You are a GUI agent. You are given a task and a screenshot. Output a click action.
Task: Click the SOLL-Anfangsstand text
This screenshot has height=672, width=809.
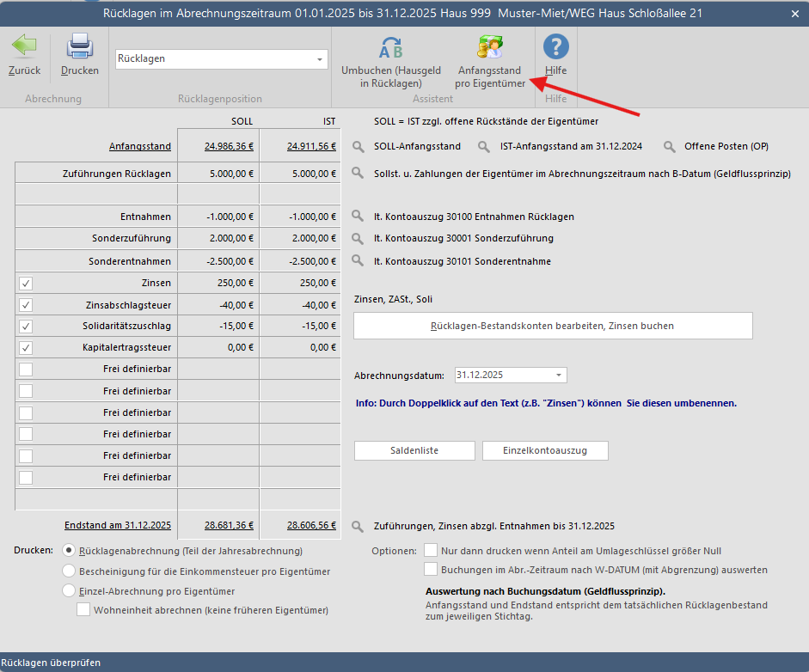[418, 146]
